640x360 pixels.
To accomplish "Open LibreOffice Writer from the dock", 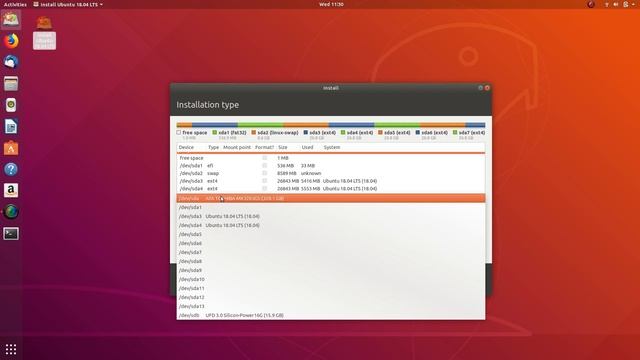I will pos(11,127).
